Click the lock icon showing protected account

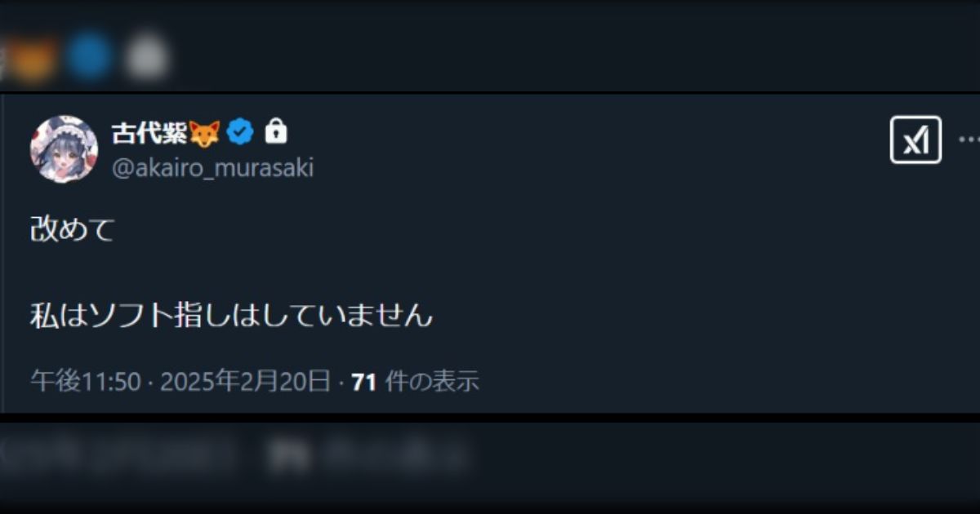274,131
